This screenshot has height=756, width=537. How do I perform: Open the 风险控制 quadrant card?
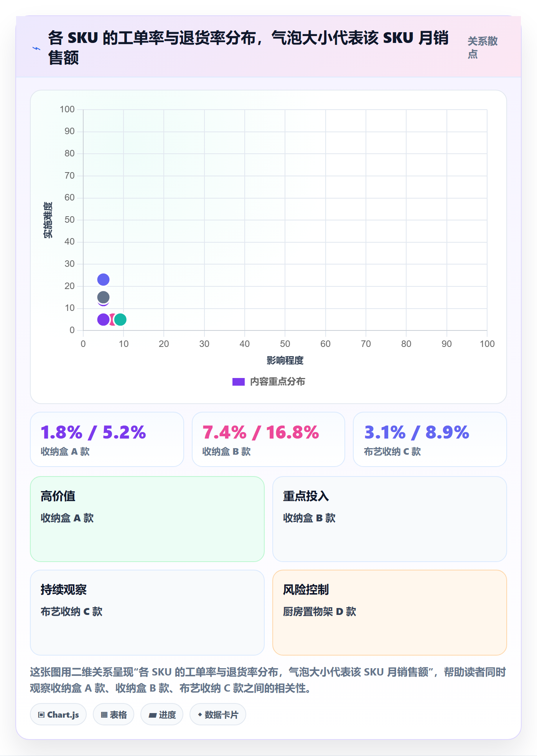click(389, 613)
